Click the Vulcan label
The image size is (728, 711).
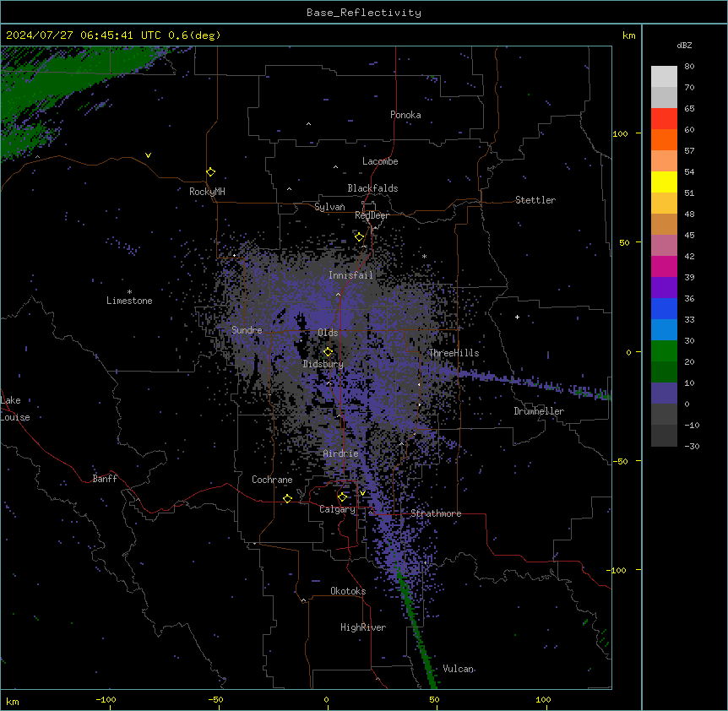(459, 669)
